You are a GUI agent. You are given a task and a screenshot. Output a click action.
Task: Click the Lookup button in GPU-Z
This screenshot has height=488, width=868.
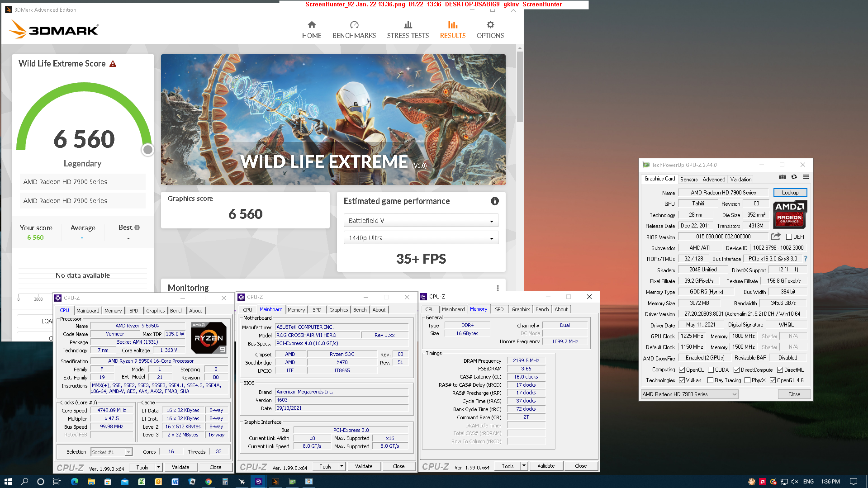tap(790, 193)
